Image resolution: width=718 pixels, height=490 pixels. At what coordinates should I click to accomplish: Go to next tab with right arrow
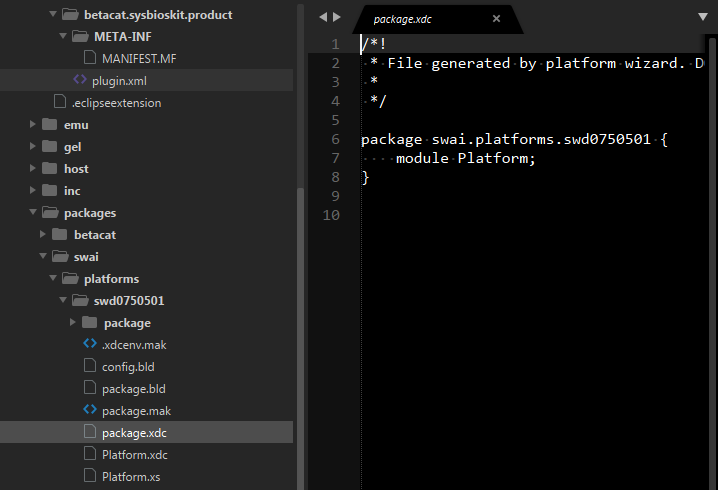pyautogui.click(x=337, y=18)
